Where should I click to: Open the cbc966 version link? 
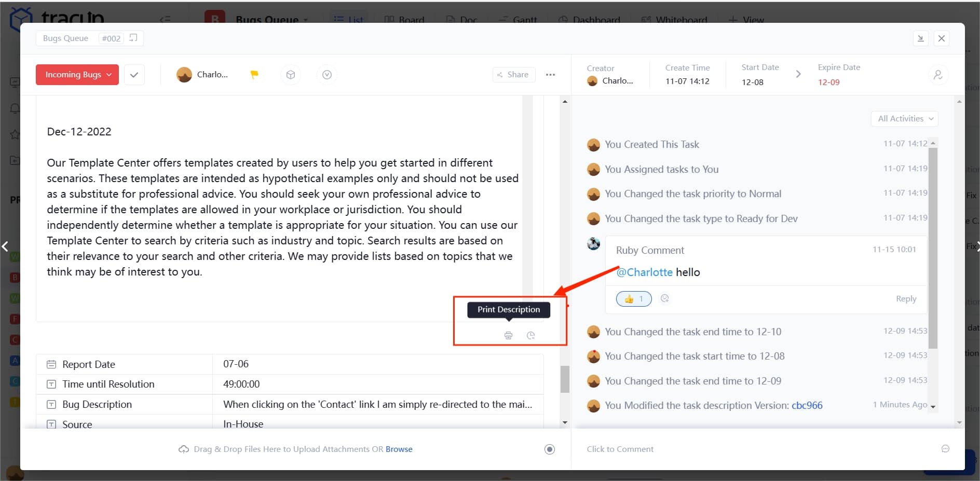(x=807, y=405)
